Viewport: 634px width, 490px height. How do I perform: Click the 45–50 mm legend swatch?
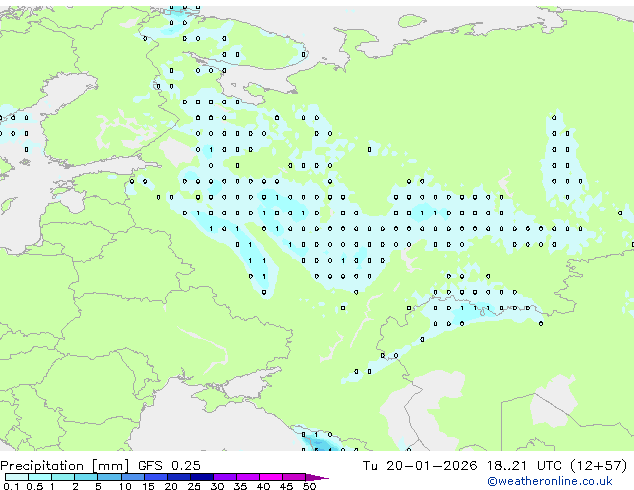294,477
